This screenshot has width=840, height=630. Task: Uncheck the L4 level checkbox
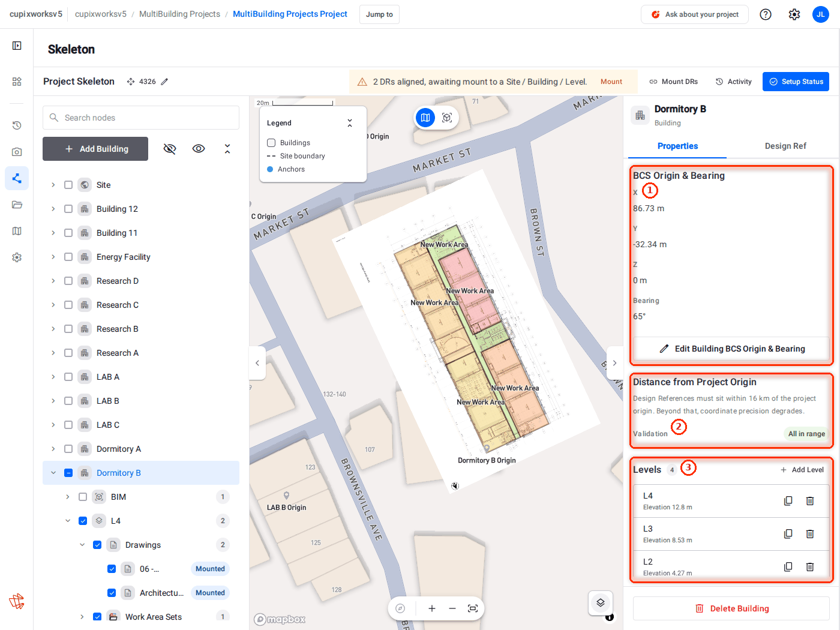click(x=83, y=521)
